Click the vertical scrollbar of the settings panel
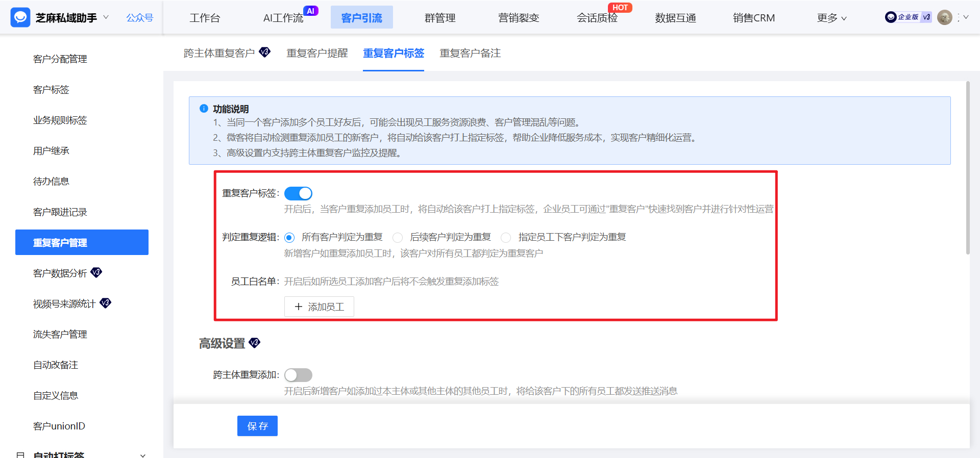 coord(967,168)
